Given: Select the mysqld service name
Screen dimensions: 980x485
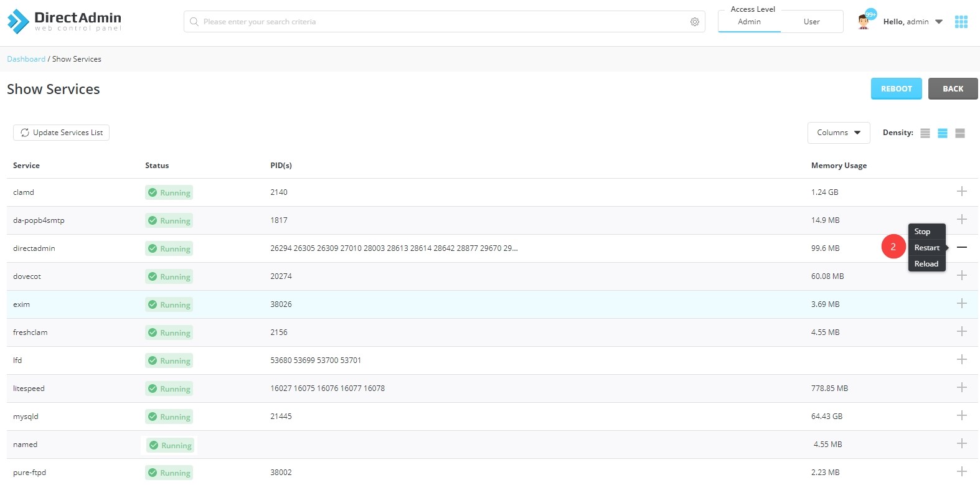Looking at the screenshot, I should coord(26,417).
